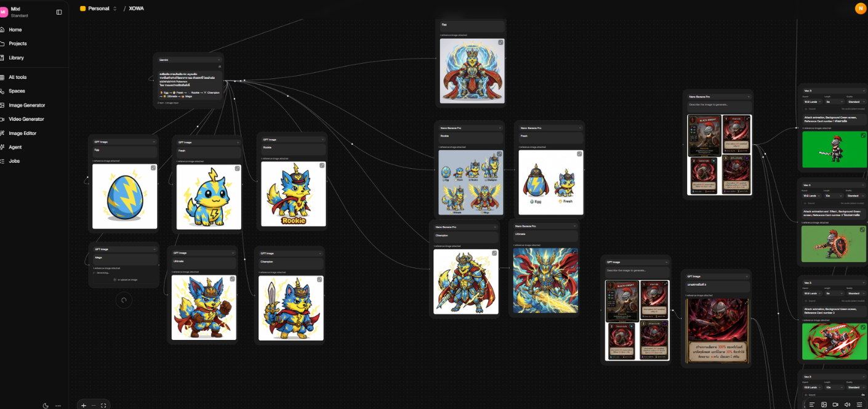Open Quality Standard dropdown on topmost Veo 3 node
Viewport: 868px width, 409px height.
pos(856,102)
